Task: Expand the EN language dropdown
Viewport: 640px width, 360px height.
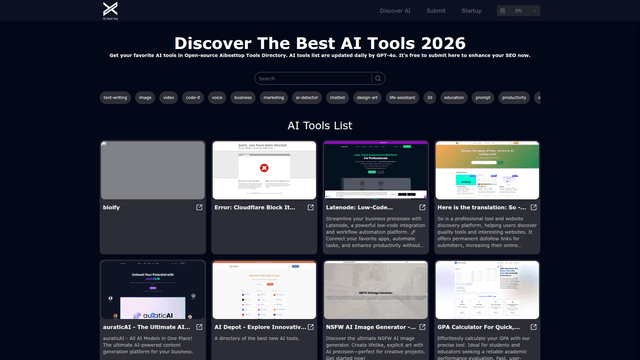Action: point(518,11)
